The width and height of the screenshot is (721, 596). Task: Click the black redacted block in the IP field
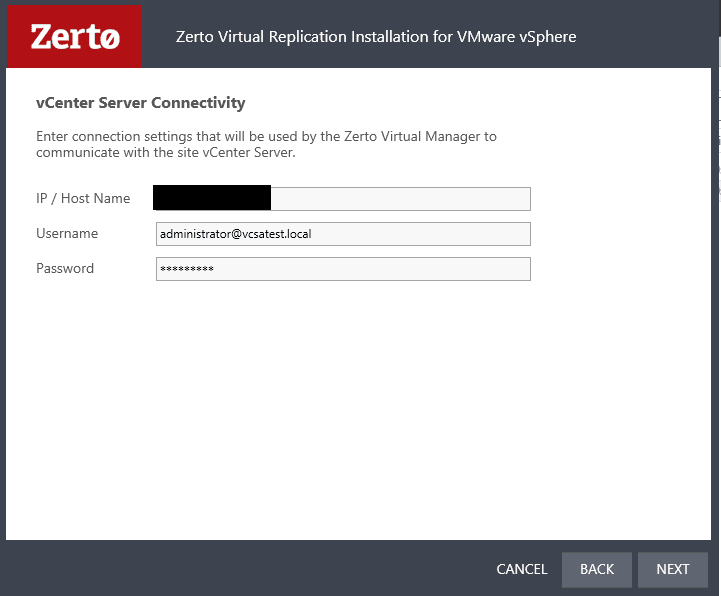click(212, 197)
